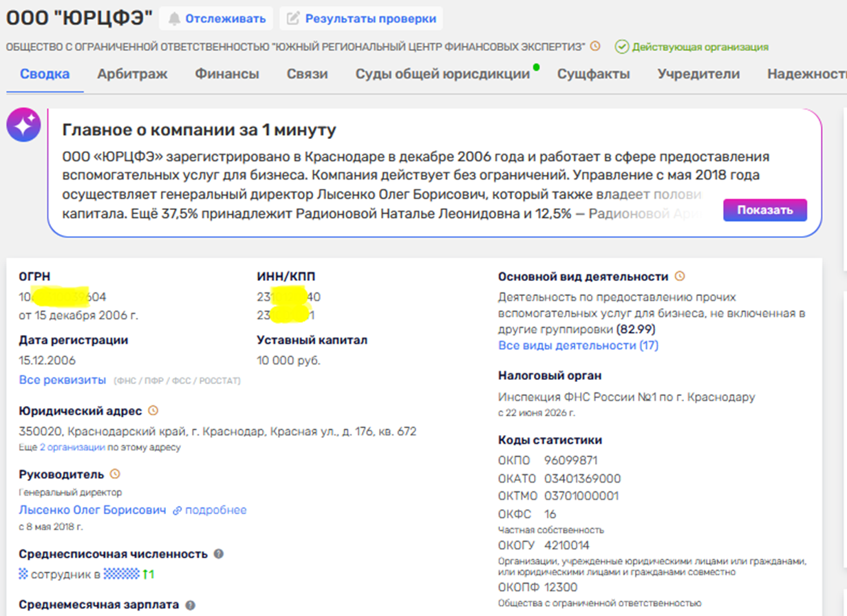Click the Действующая организация status text
Image resolution: width=847 pixels, height=616 pixels.
(700, 47)
